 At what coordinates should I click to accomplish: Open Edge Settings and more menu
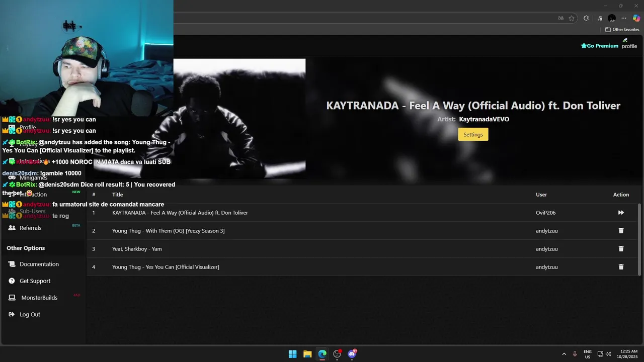pyautogui.click(x=624, y=18)
